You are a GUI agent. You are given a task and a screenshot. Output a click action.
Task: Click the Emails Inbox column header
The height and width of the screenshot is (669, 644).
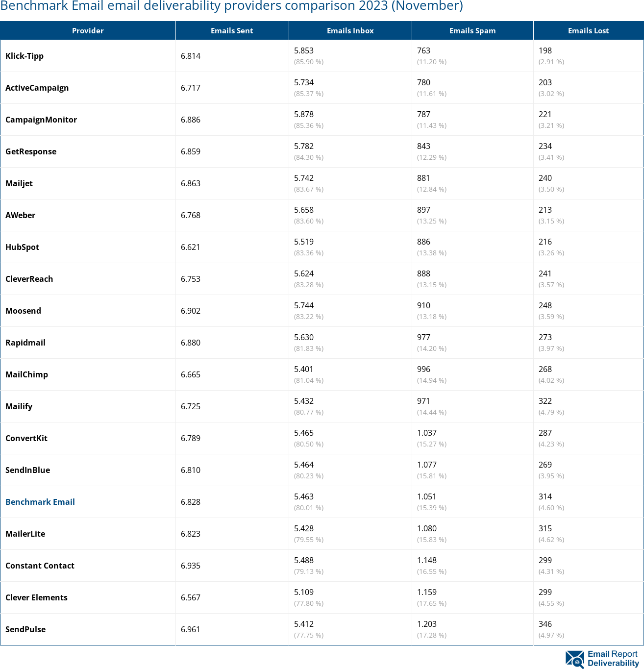pyautogui.click(x=350, y=30)
